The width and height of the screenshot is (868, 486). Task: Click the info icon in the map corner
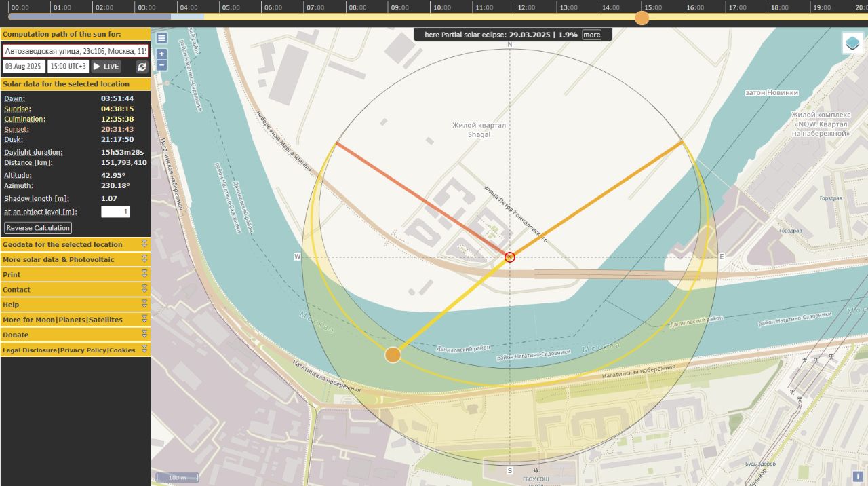tap(858, 476)
